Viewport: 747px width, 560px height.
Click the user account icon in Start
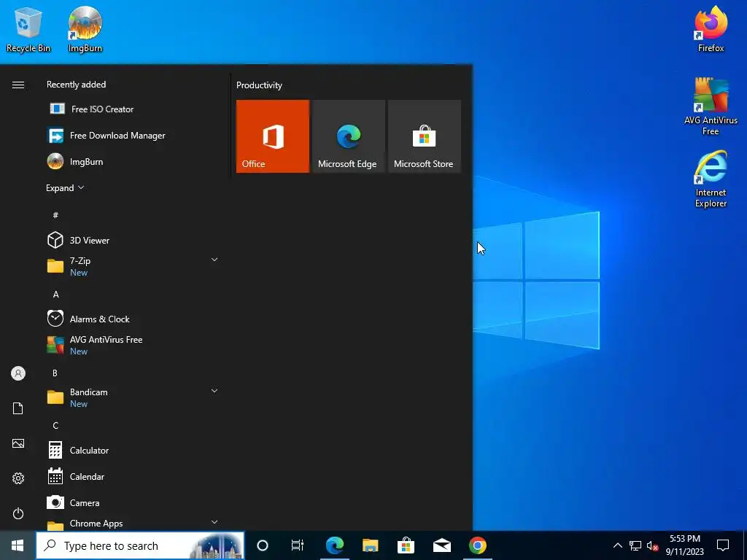[18, 373]
